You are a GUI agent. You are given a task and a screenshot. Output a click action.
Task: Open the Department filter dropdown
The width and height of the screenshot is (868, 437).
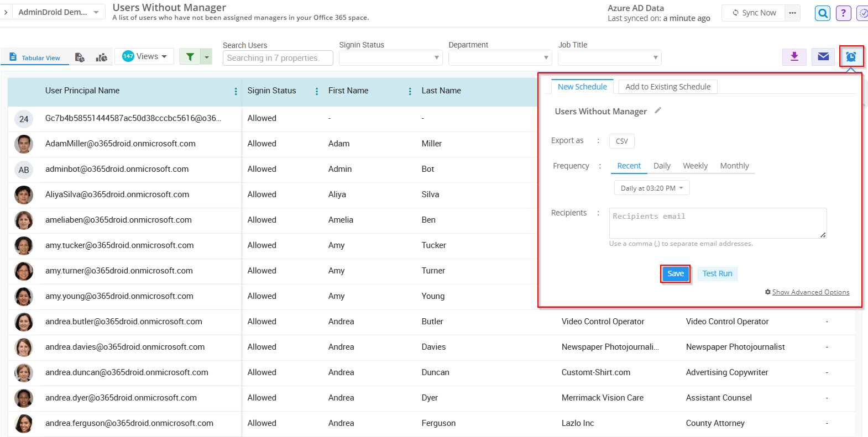point(500,57)
